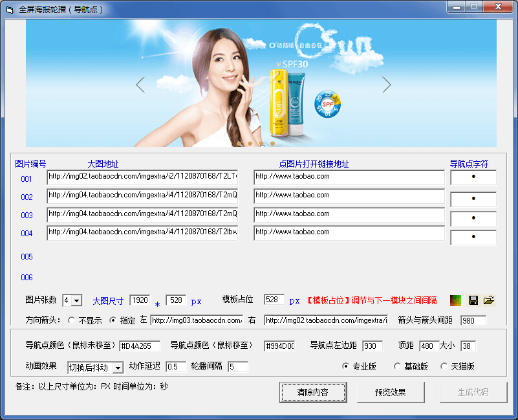The height and width of the screenshot is (420, 518).
Task: Click the application icon in title bar
Action: point(9,10)
